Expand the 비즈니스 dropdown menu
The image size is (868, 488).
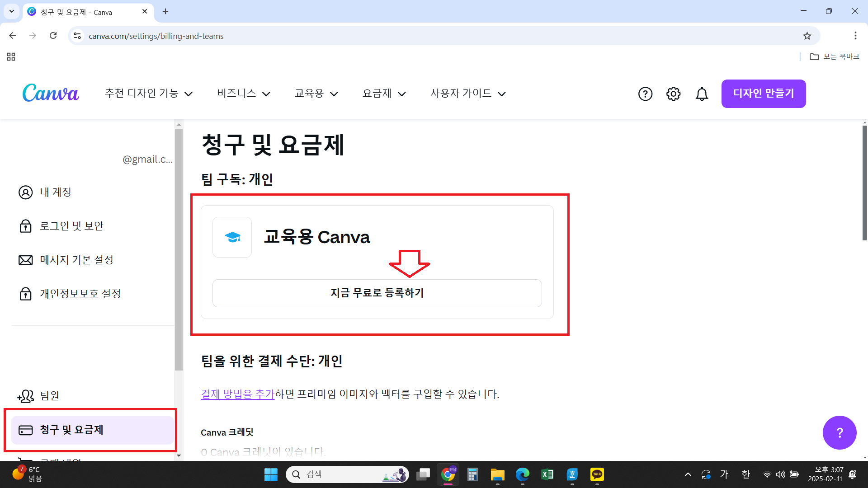pos(243,94)
